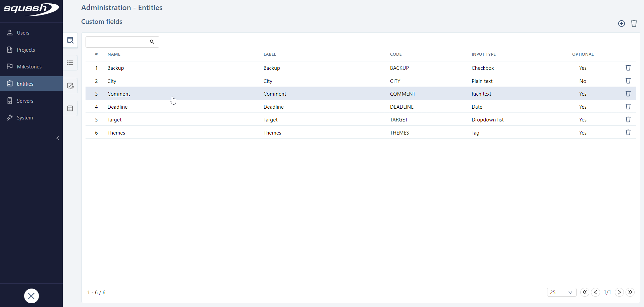
Task: Click the add new custom field icon
Action: point(622,23)
